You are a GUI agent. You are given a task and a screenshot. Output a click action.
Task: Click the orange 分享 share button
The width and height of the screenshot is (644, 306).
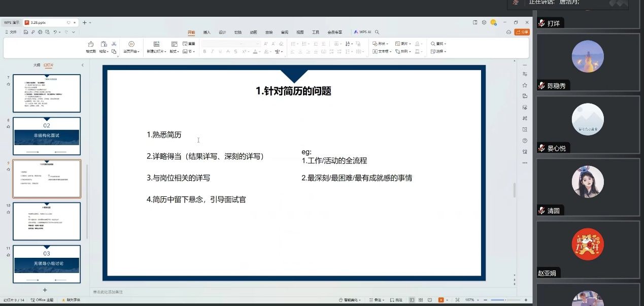click(x=522, y=32)
